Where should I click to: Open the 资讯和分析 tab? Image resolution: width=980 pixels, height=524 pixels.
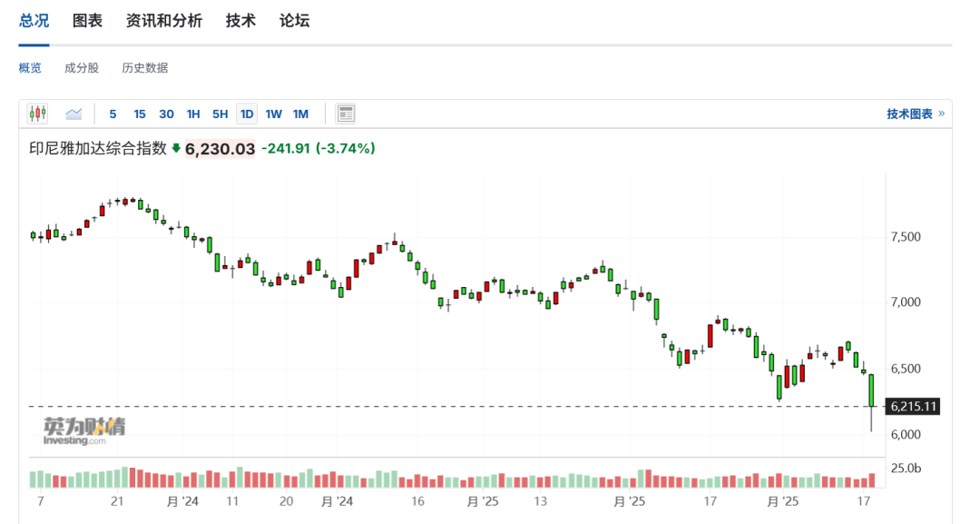click(164, 21)
